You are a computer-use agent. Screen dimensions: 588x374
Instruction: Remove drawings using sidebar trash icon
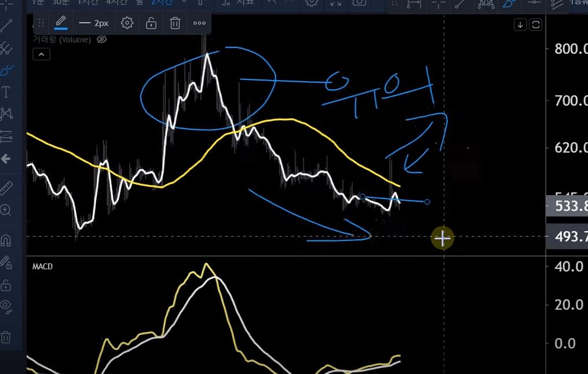coord(6,337)
